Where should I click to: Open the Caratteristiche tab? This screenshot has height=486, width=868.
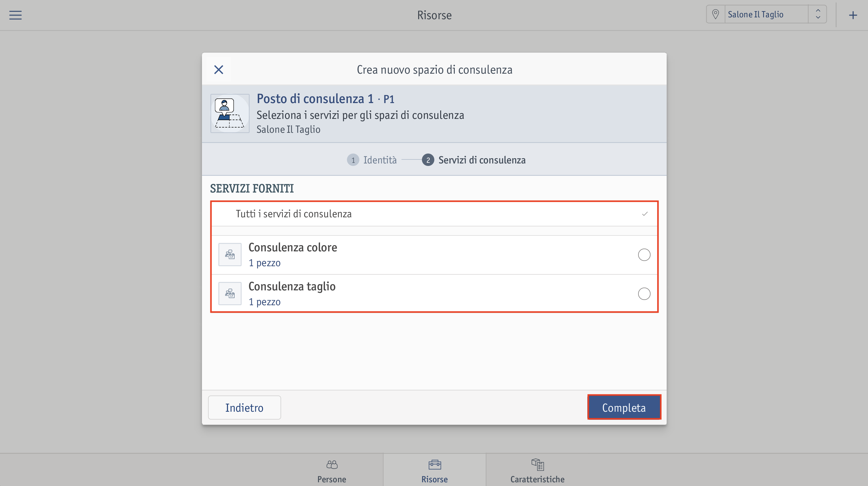537,471
